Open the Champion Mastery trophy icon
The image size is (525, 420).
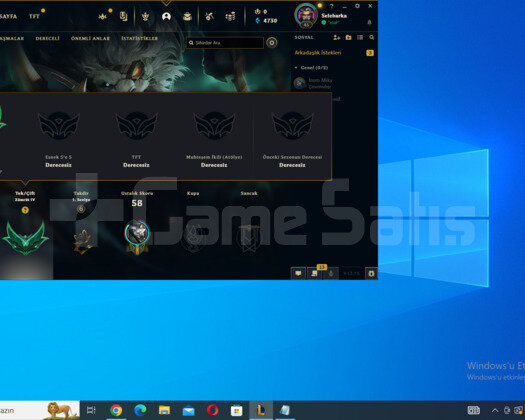click(145, 16)
